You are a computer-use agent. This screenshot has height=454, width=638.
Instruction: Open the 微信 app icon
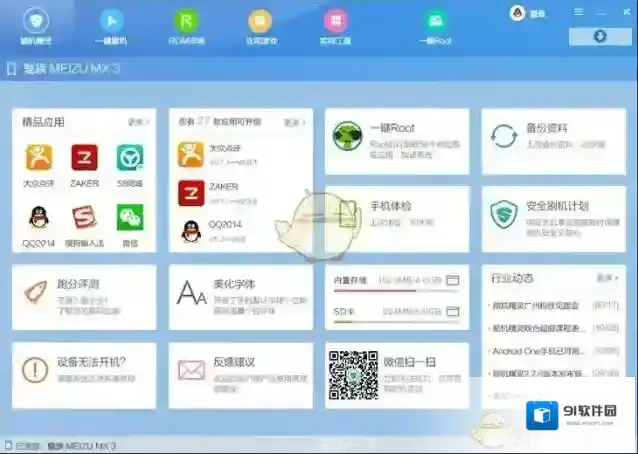click(130, 217)
